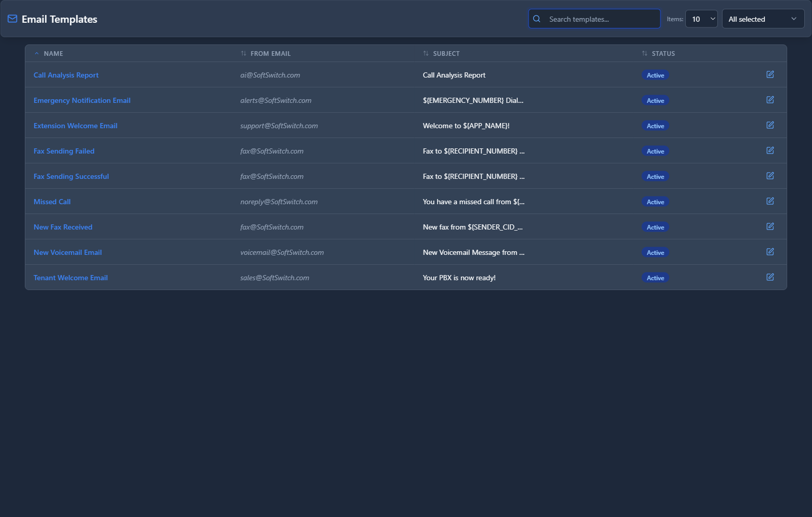Image resolution: width=812 pixels, height=517 pixels.
Task: Click the envelope icon beside Email Templates
Action: (12, 19)
